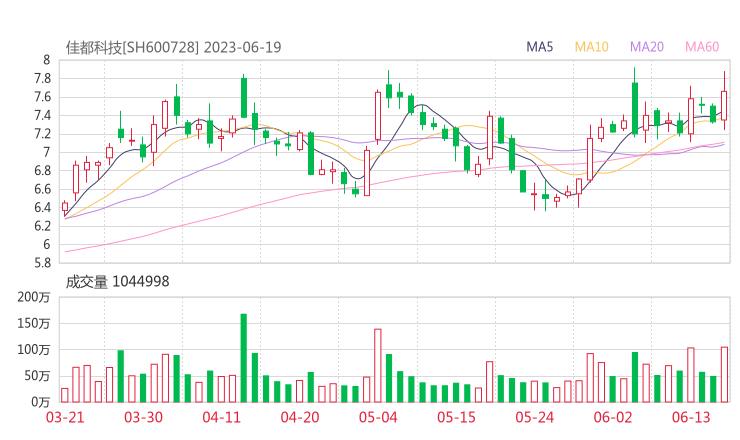Click the MA10 legend label
The height and width of the screenshot is (440, 740).
pos(591,47)
